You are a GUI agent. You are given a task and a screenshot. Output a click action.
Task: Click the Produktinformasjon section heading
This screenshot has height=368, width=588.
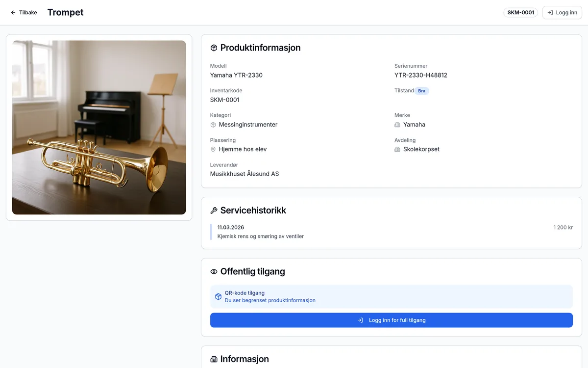tap(261, 48)
